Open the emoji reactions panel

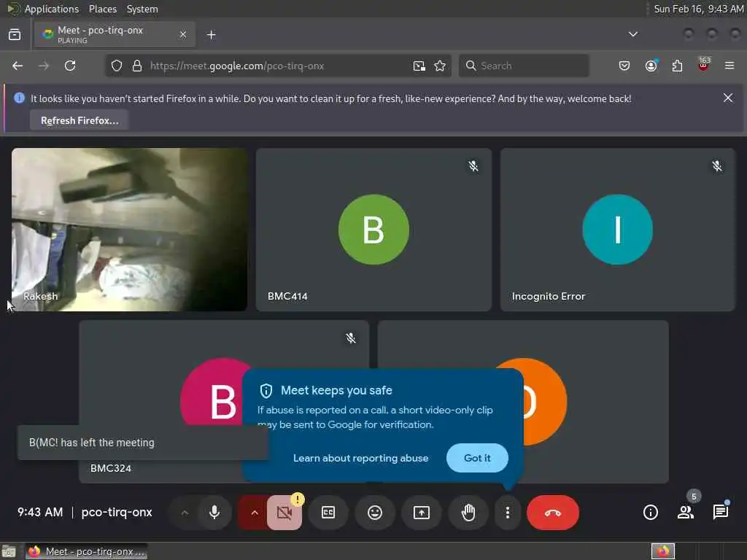pos(375,513)
